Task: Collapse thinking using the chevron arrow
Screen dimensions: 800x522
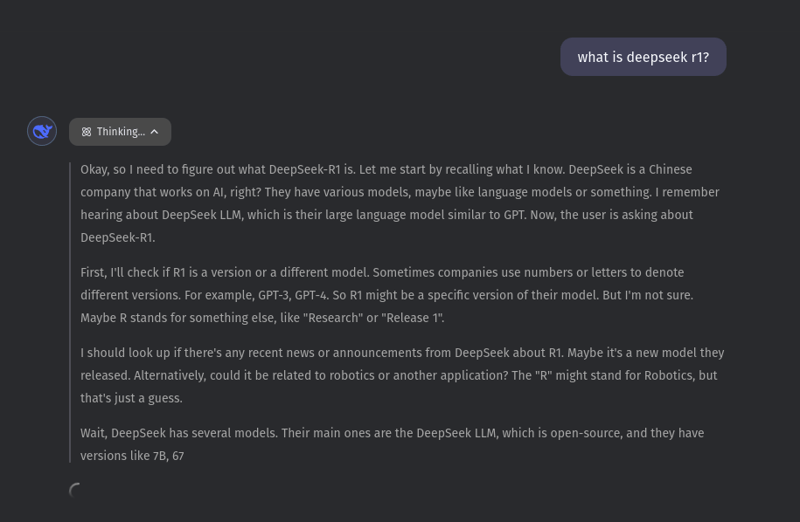Action: (x=155, y=132)
